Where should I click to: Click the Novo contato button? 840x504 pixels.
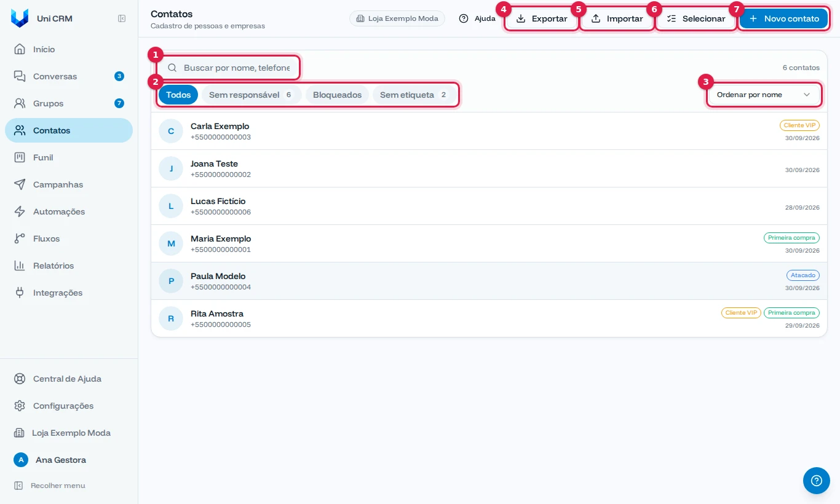(x=783, y=18)
